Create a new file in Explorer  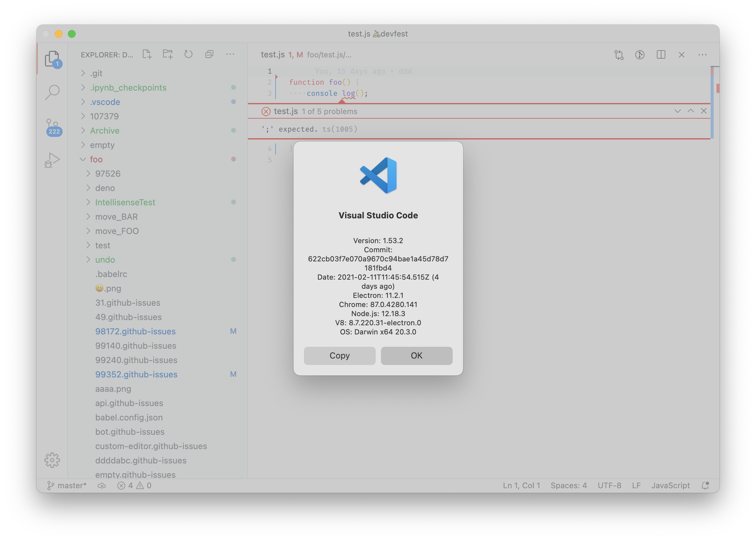147,54
